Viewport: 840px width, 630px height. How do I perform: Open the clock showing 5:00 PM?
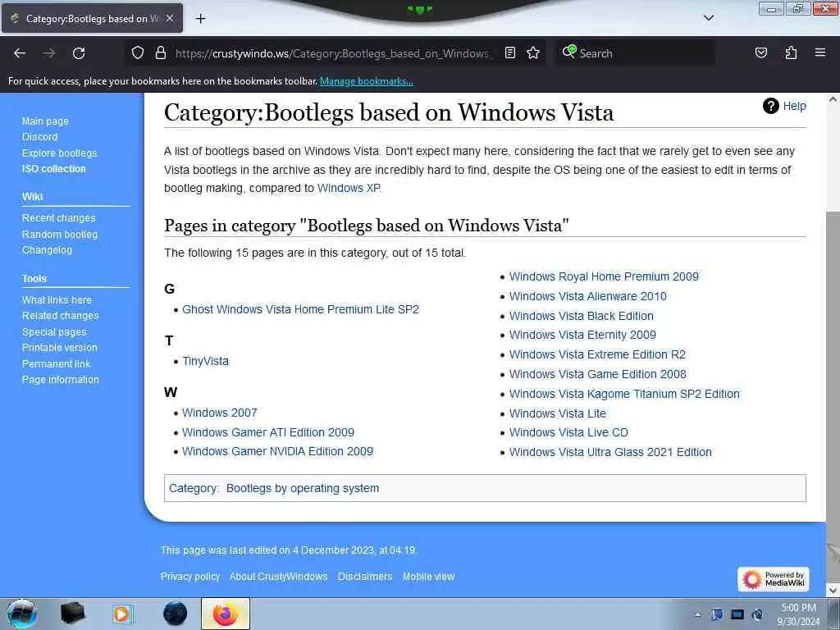click(798, 614)
